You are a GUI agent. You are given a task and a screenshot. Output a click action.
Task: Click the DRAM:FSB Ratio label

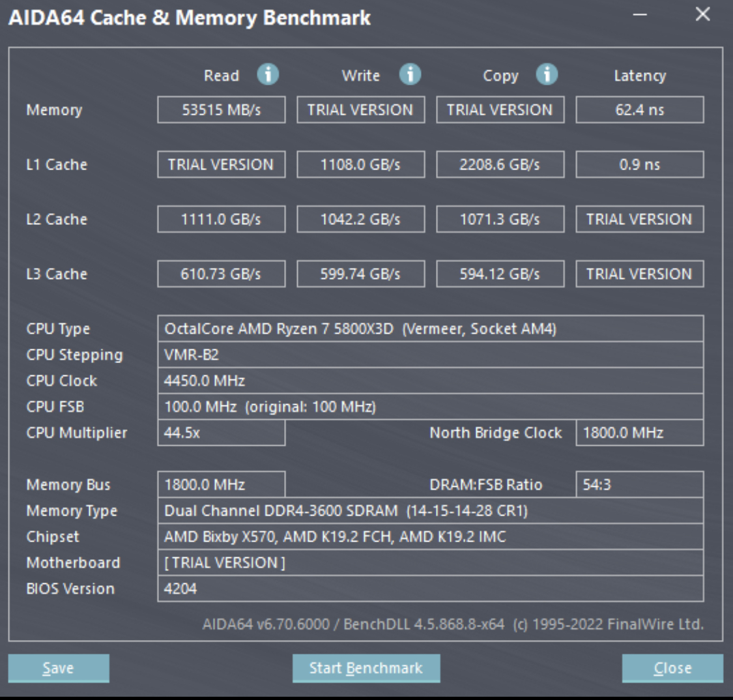(485, 485)
